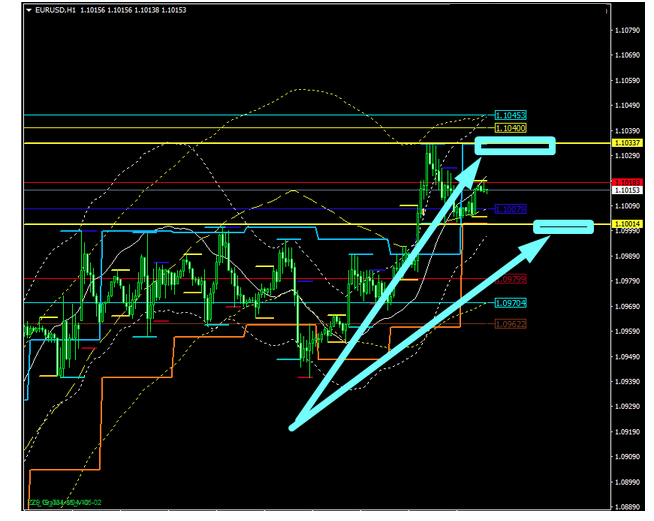This screenshot has height=521, width=654.
Task: Click the yellow 1.10337 price axis tag
Action: (x=628, y=143)
